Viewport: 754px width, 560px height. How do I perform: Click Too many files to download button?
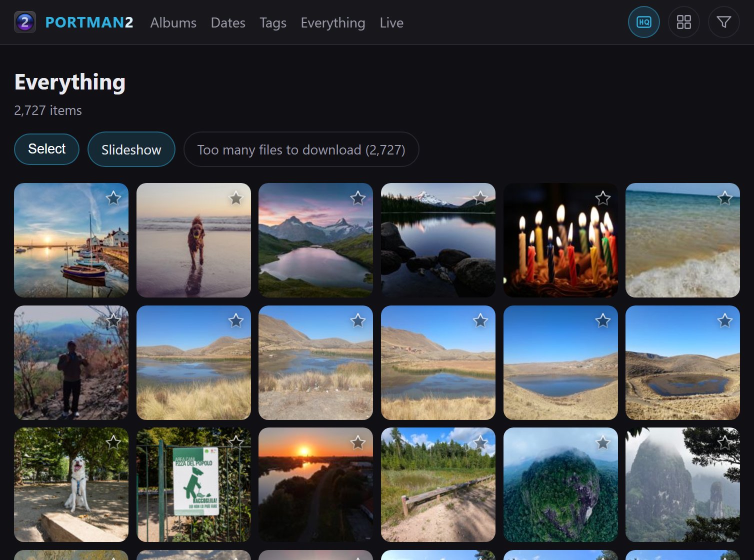coord(301,149)
